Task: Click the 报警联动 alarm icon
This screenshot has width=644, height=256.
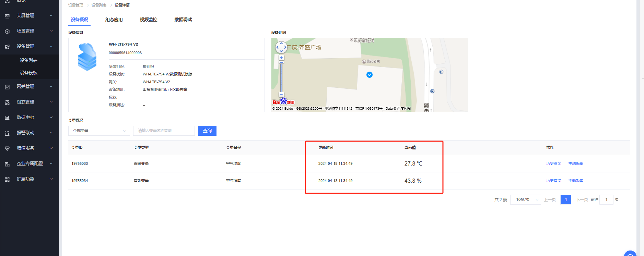Action: coord(7,133)
